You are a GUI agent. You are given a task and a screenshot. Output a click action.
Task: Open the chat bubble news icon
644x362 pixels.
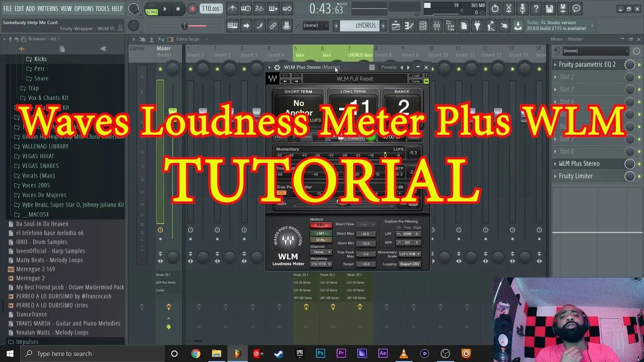tap(577, 9)
